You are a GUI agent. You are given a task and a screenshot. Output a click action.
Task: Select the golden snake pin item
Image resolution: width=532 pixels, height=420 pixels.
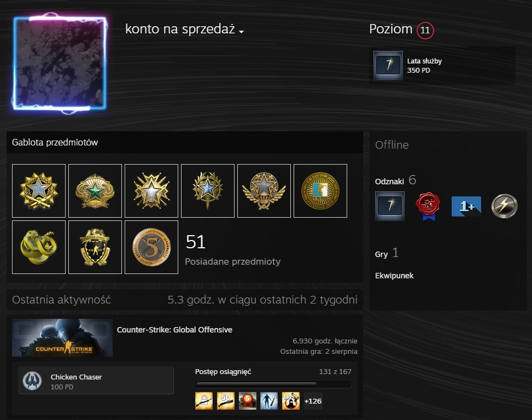(x=39, y=247)
